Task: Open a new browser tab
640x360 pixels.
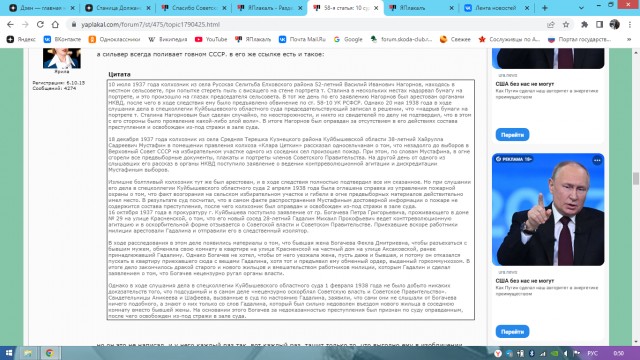Action: (x=544, y=8)
